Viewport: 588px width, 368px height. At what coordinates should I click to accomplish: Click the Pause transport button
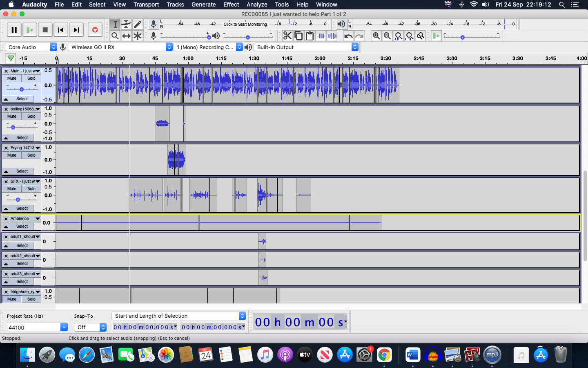tap(14, 30)
